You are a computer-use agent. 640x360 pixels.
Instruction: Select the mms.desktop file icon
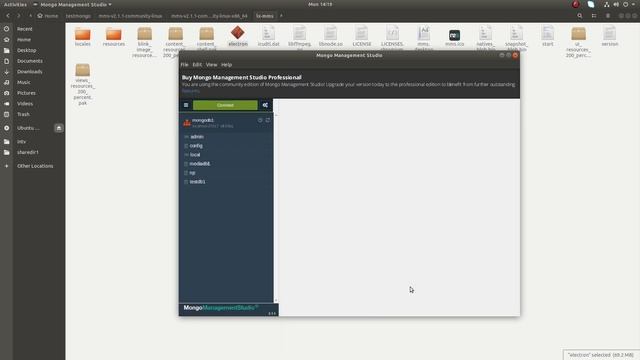click(424, 33)
